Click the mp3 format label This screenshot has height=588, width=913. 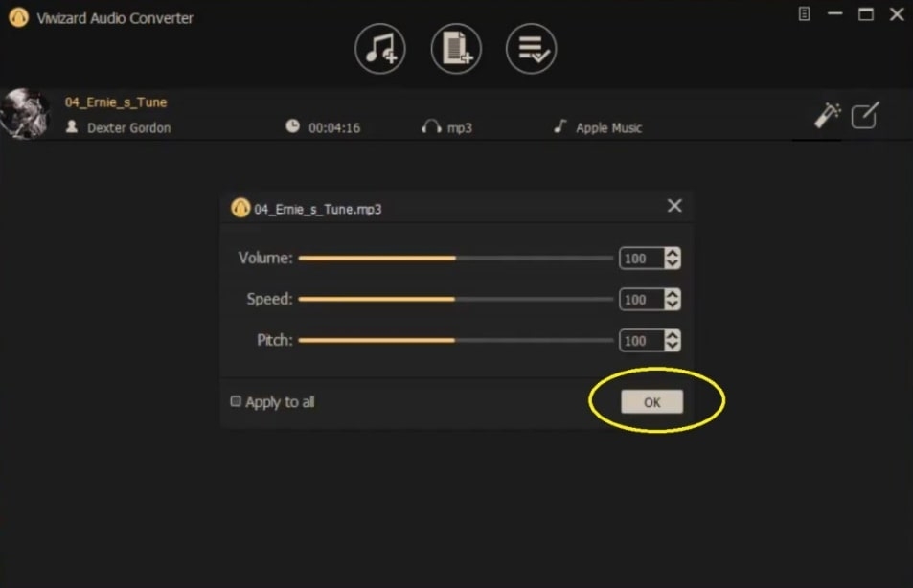[460, 128]
